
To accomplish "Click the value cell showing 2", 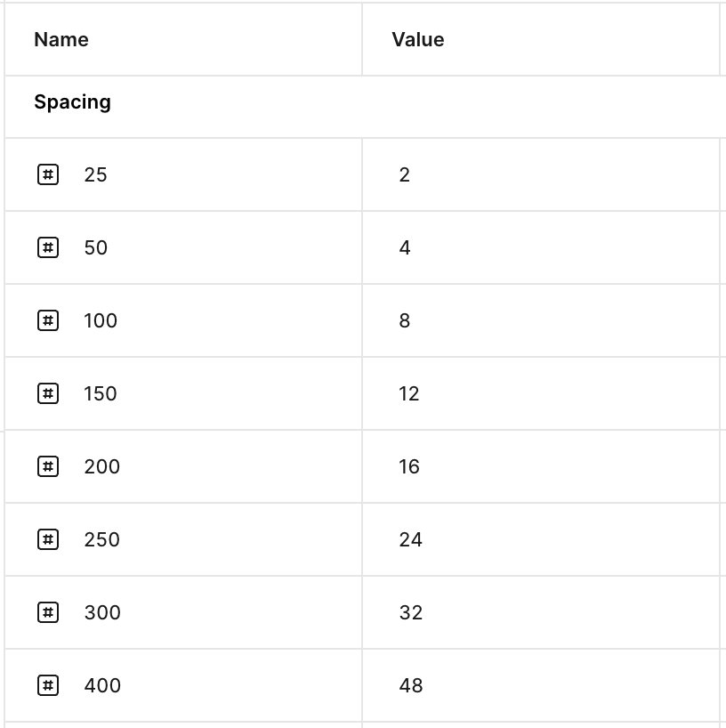I will tap(541, 174).
